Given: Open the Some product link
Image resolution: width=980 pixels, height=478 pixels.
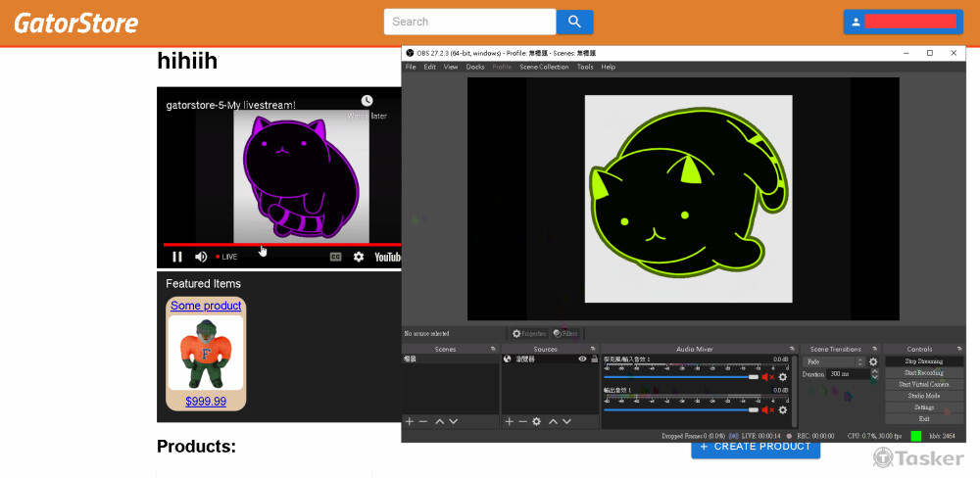Looking at the screenshot, I should (206, 306).
